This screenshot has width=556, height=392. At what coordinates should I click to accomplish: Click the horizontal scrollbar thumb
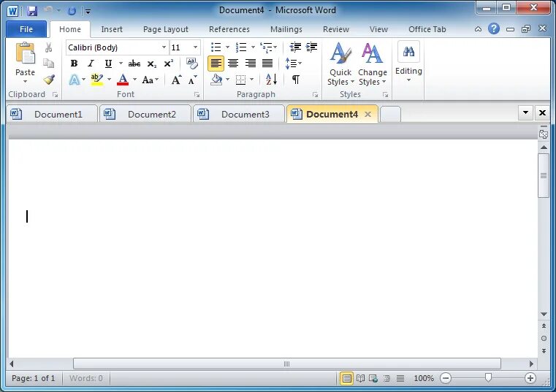coord(287,364)
